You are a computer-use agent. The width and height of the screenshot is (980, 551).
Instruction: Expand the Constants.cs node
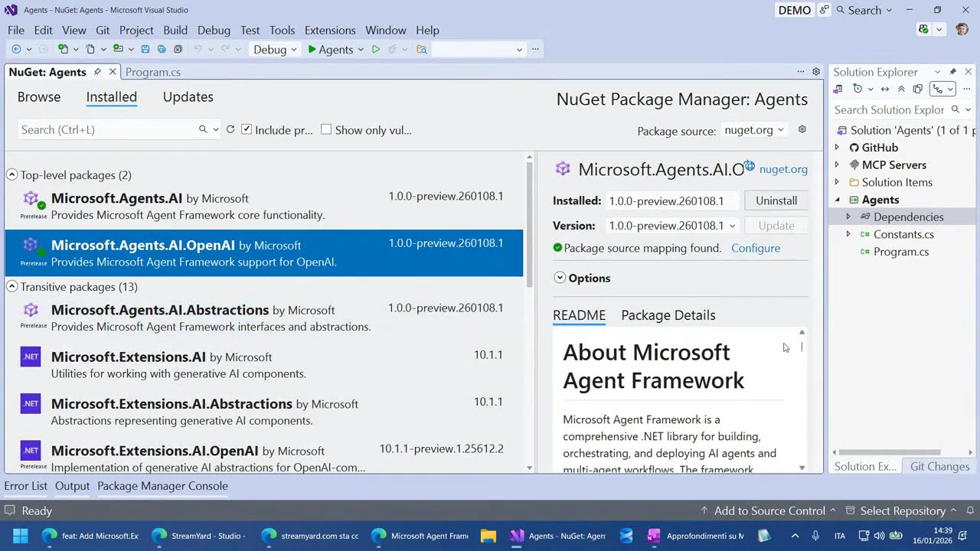point(848,234)
